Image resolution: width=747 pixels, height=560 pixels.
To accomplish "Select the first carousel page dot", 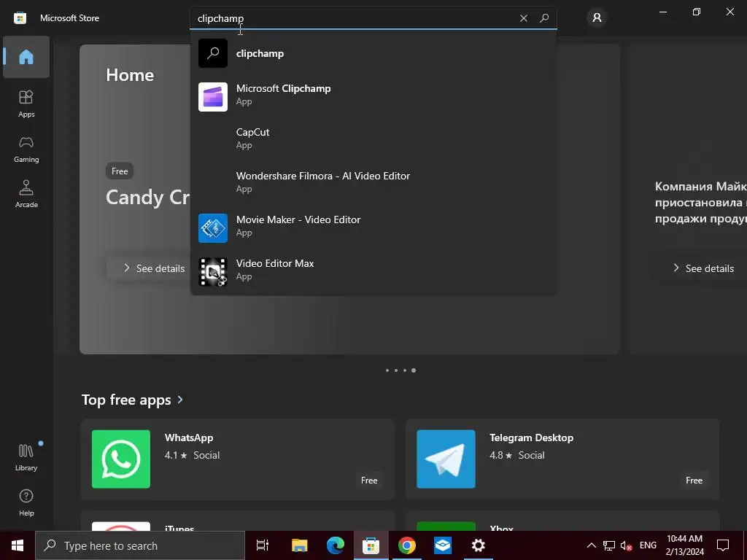I will [387, 370].
